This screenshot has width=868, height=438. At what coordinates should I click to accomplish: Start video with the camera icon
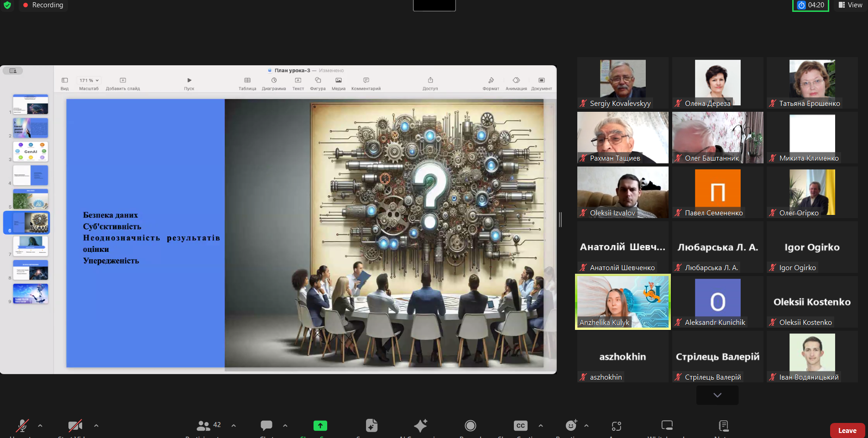tap(75, 426)
